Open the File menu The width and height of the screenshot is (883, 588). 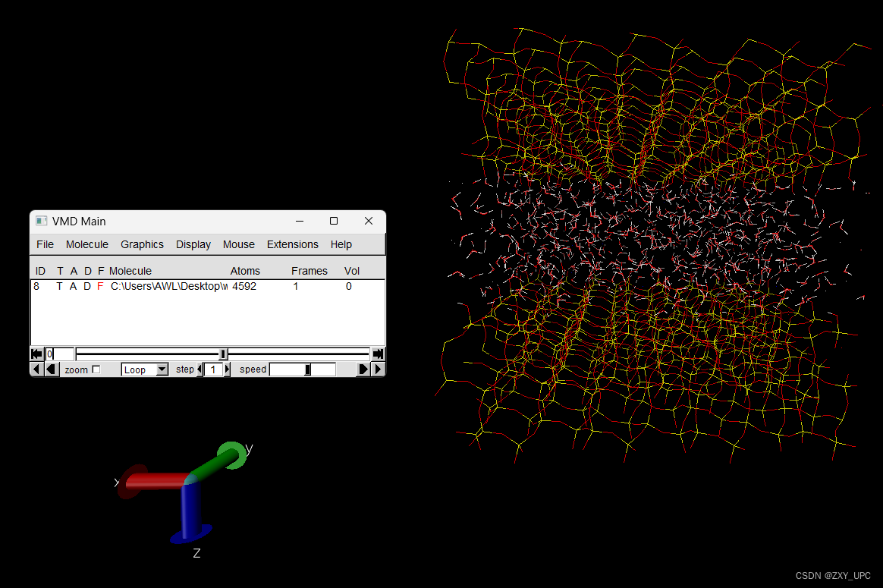point(45,244)
